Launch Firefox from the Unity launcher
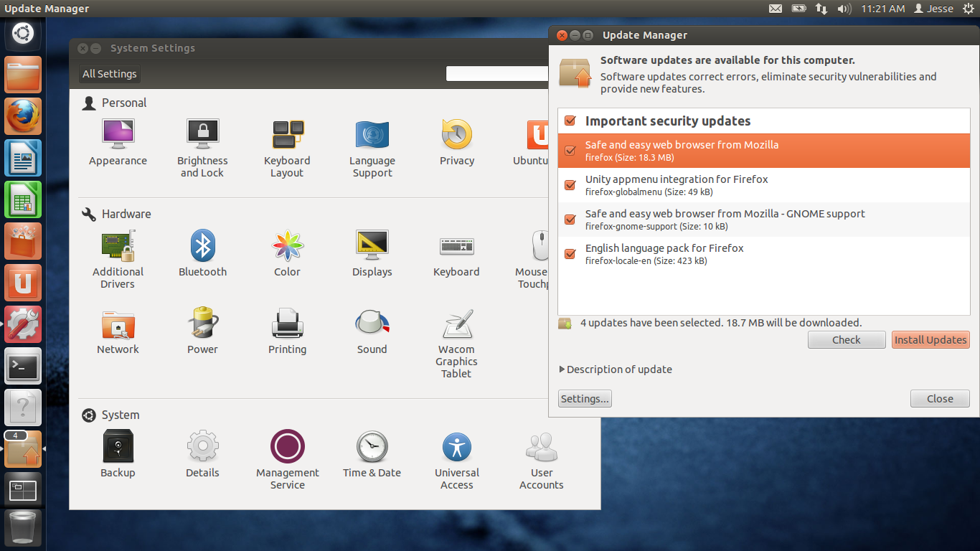This screenshot has width=980, height=551. (x=23, y=116)
